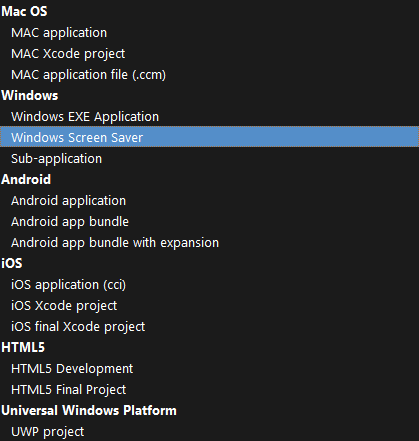Choose Sub-application build type
419x441 pixels.
[209, 159]
